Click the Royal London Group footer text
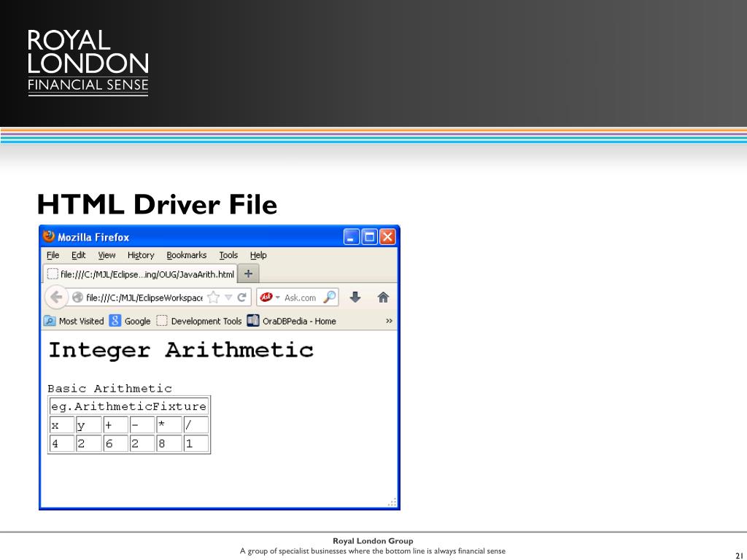 click(373, 540)
